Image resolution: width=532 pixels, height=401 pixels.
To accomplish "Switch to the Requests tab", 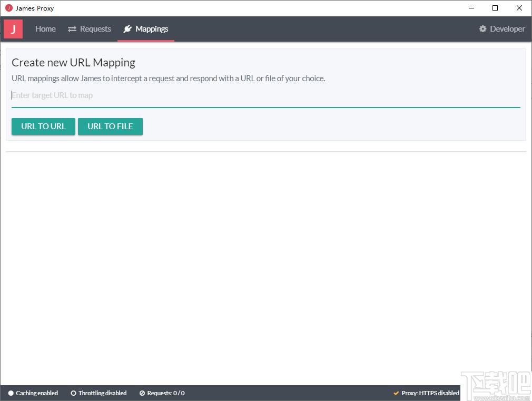I will click(x=90, y=29).
